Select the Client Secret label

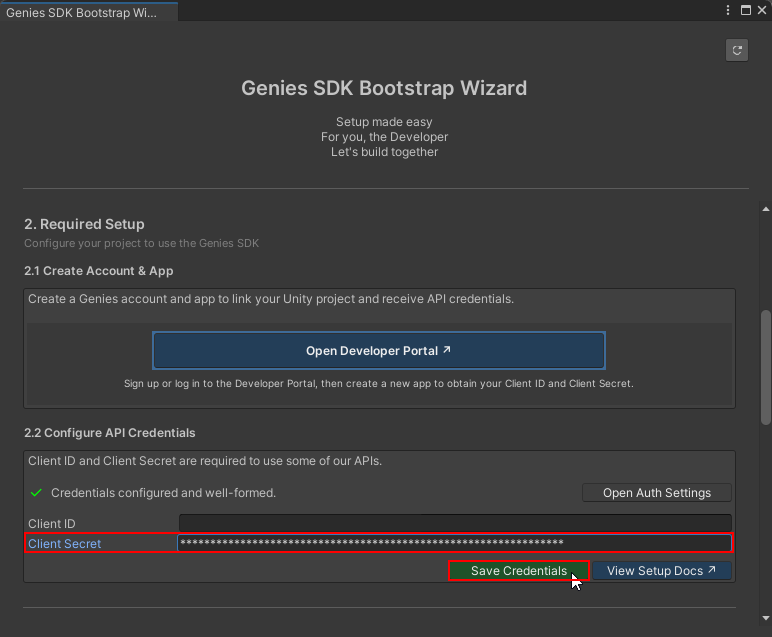pyautogui.click(x=64, y=543)
